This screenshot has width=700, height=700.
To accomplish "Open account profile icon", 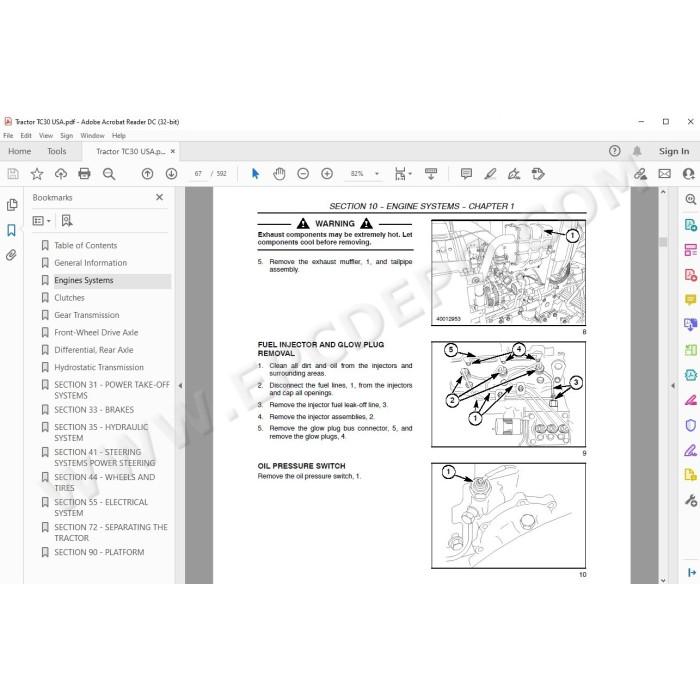I will coord(689,174).
